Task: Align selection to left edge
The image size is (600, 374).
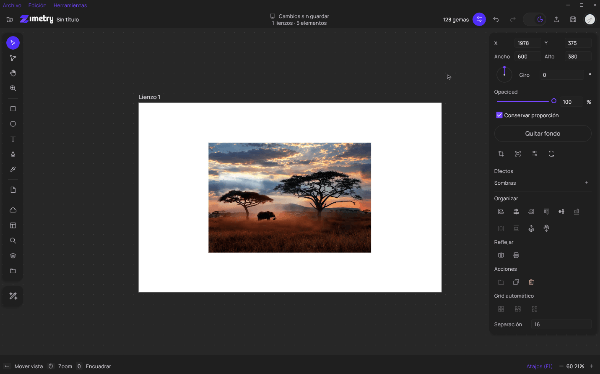Action: tap(501, 212)
